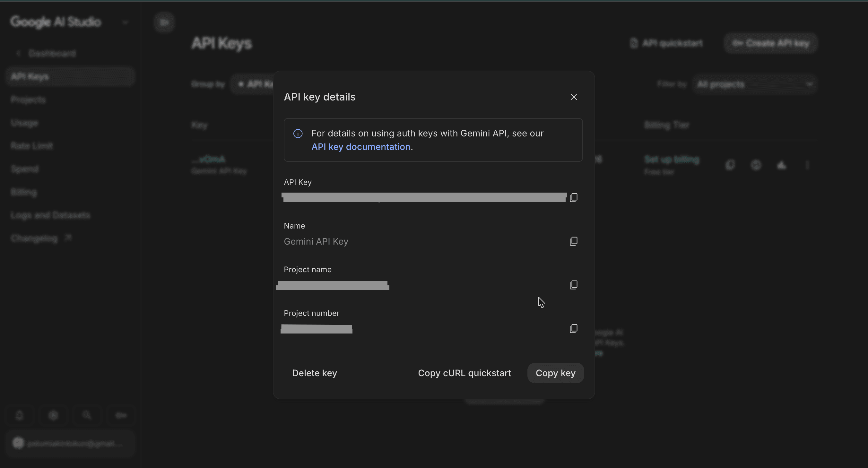The width and height of the screenshot is (868, 468).
Task: Click notifications bell icon in sidebar
Action: pos(20,415)
